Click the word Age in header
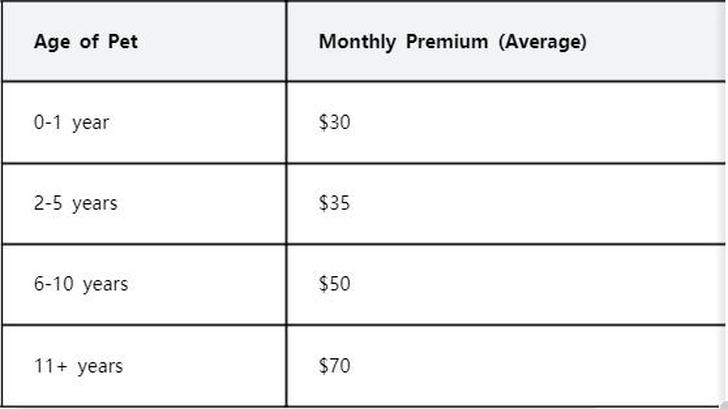Viewport: 728px width, 409px height. [52, 42]
